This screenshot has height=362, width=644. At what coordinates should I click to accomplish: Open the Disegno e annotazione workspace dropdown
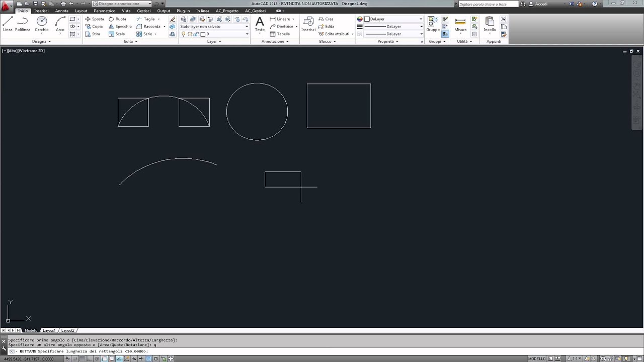(122, 4)
